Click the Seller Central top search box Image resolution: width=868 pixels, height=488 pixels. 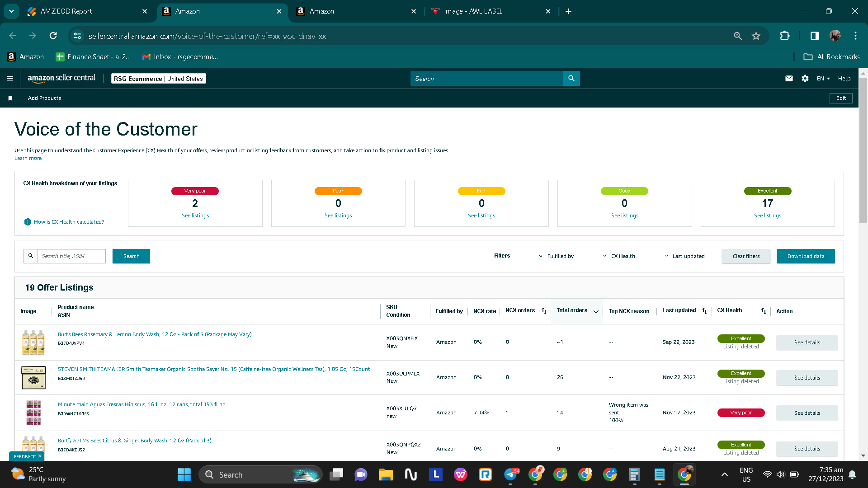point(487,79)
